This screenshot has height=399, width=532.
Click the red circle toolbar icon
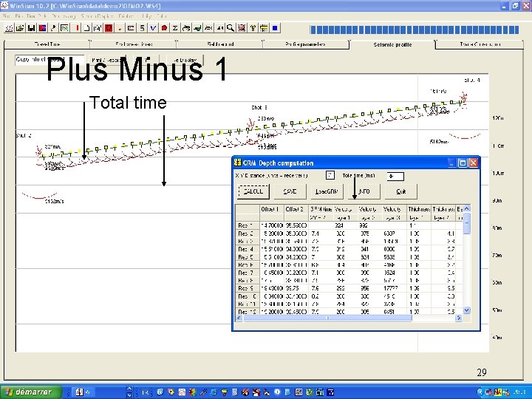coord(164,28)
